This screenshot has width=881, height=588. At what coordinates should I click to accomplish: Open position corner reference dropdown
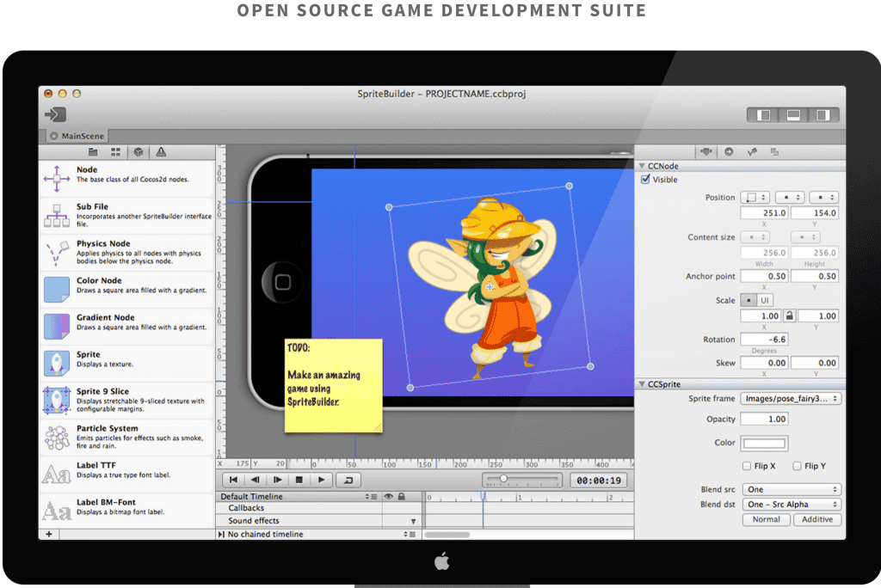tap(755, 197)
